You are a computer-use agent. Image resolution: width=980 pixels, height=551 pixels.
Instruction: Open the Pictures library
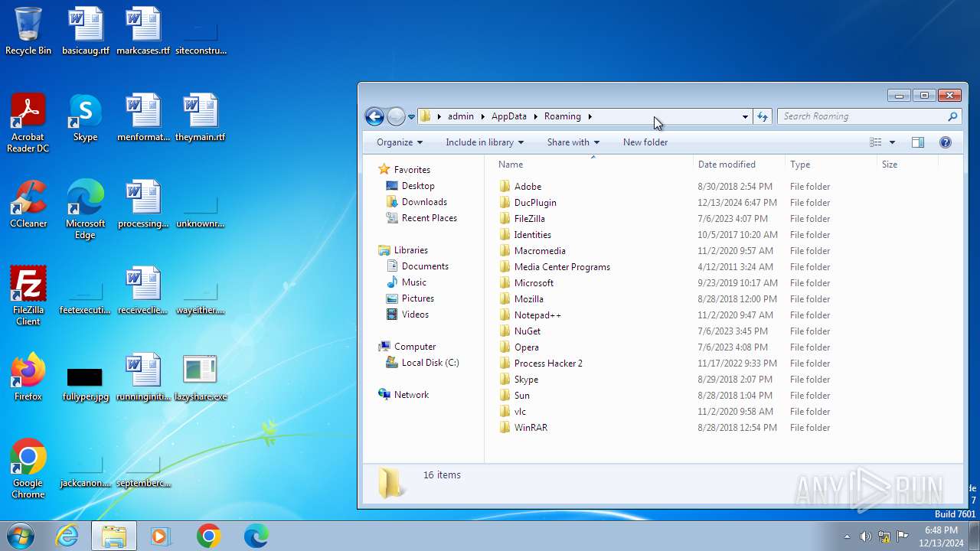(418, 298)
